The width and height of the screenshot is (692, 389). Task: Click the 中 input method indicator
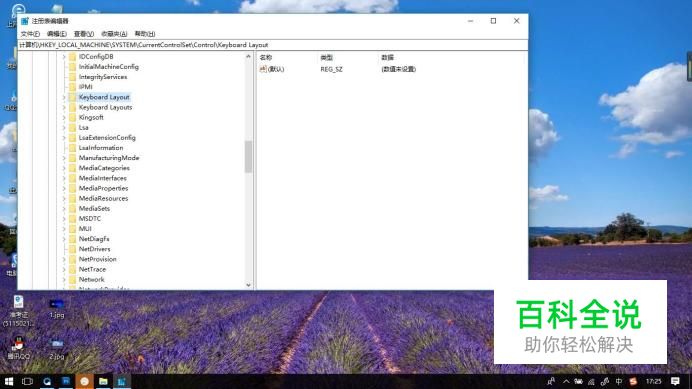619,381
